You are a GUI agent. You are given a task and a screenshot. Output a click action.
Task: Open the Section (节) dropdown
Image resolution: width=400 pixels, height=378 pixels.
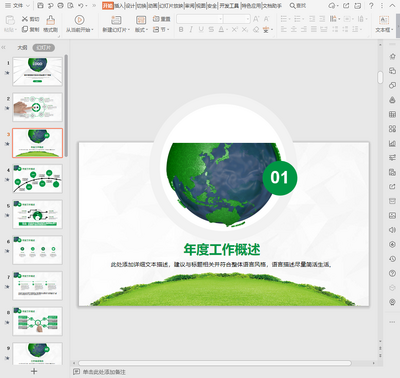[x=161, y=30]
